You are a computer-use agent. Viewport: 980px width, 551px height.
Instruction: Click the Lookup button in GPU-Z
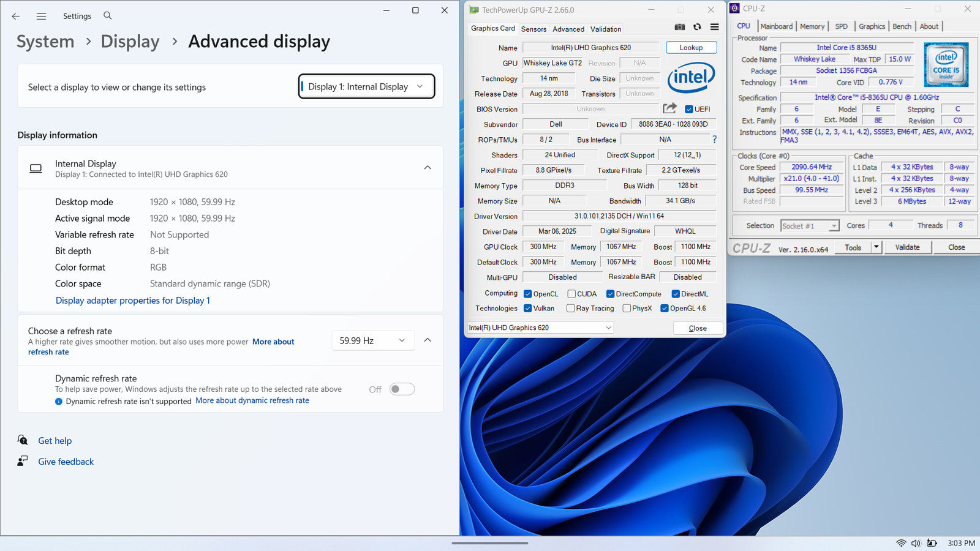691,48
